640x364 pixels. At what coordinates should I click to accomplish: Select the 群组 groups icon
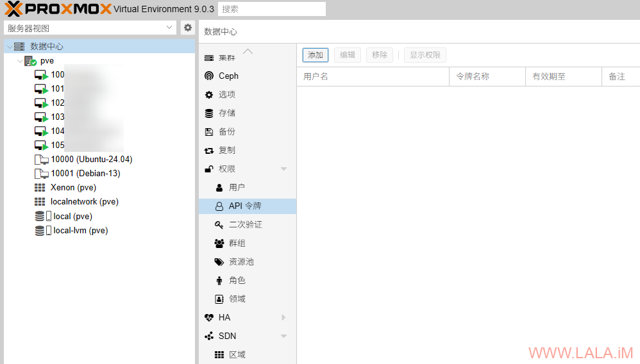point(219,244)
